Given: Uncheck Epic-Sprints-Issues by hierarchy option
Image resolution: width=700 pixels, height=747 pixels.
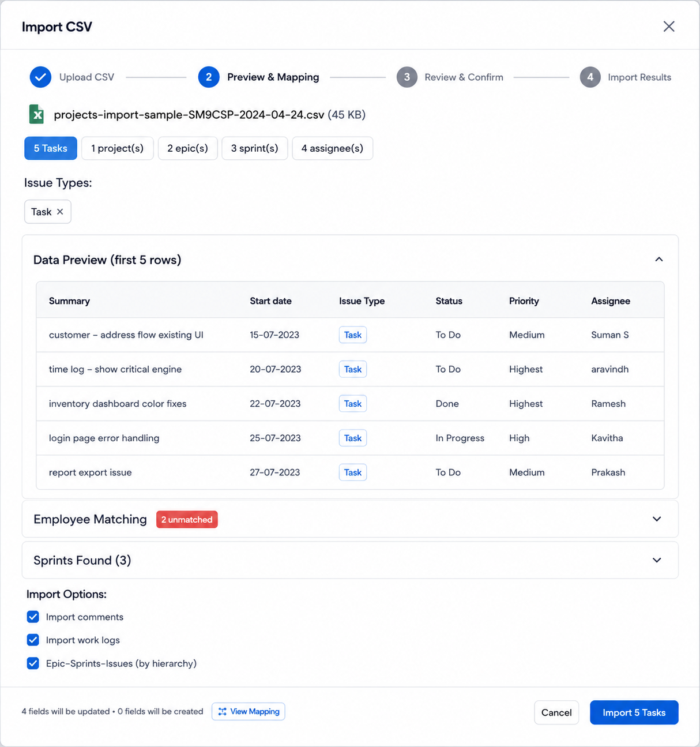Looking at the screenshot, I should (33, 663).
